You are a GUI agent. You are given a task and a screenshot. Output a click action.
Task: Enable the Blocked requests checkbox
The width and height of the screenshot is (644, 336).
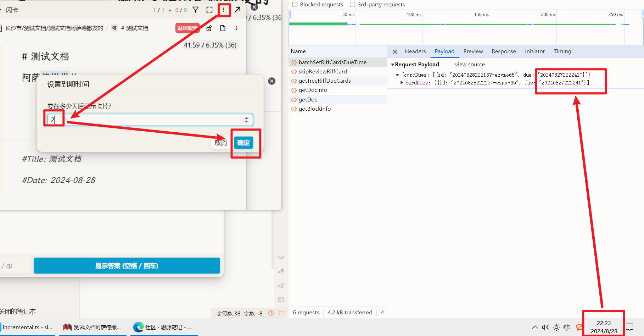(295, 5)
